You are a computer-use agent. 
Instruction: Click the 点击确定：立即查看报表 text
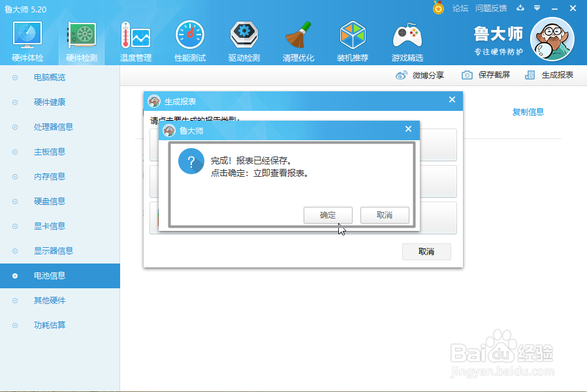(259, 173)
